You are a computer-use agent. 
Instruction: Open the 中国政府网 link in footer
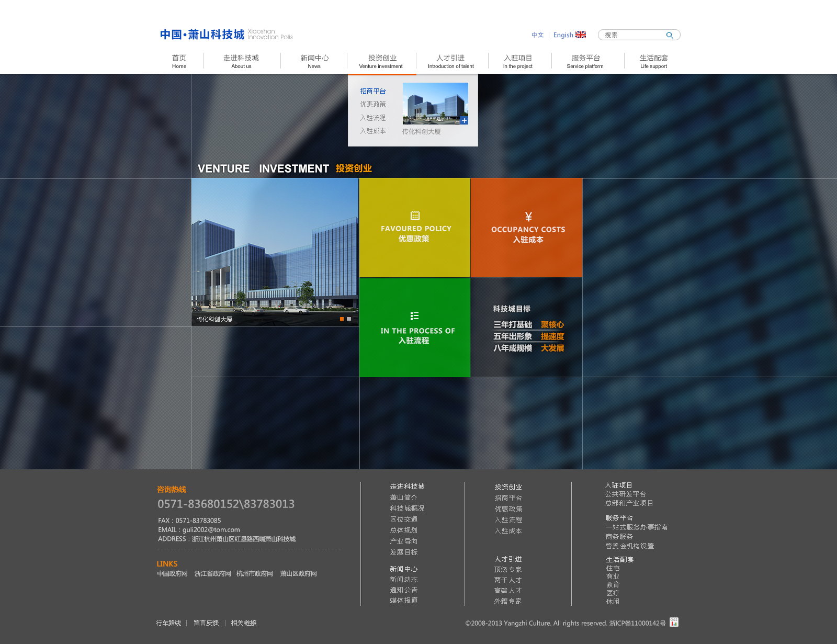172,573
